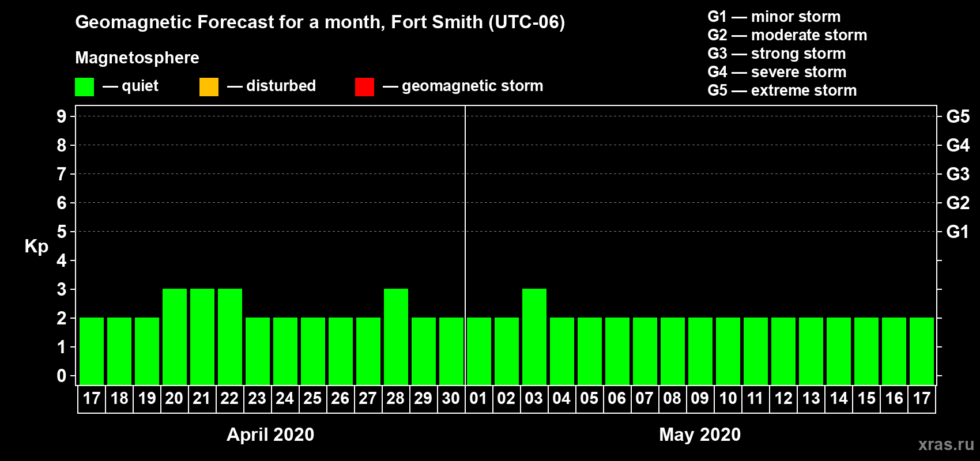Image resolution: width=980 pixels, height=461 pixels.
Task: Click the chart title text
Action: [320, 22]
